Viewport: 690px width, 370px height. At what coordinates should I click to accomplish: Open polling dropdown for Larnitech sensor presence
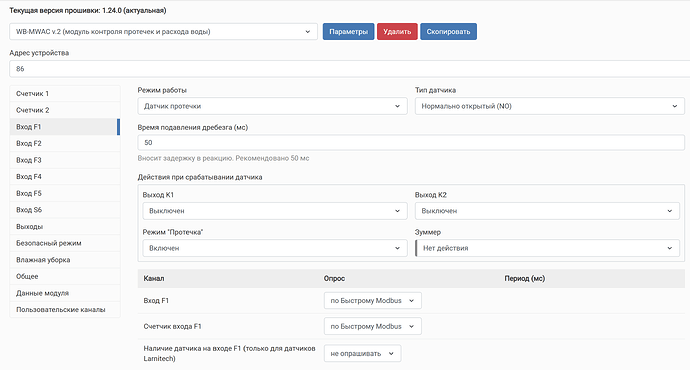coord(363,354)
